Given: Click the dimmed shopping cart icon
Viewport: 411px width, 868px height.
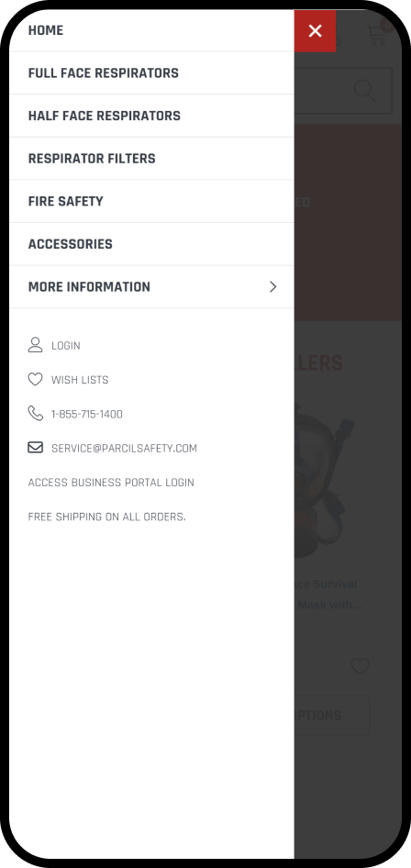Looking at the screenshot, I should [x=380, y=33].
